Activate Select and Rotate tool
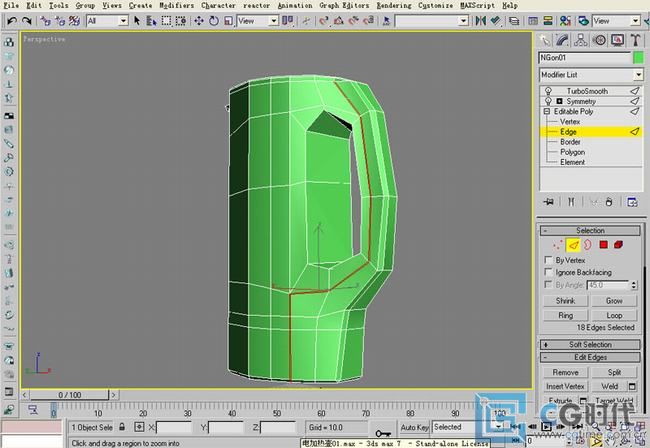Image resolution: width=650 pixels, height=448 pixels. point(214,21)
